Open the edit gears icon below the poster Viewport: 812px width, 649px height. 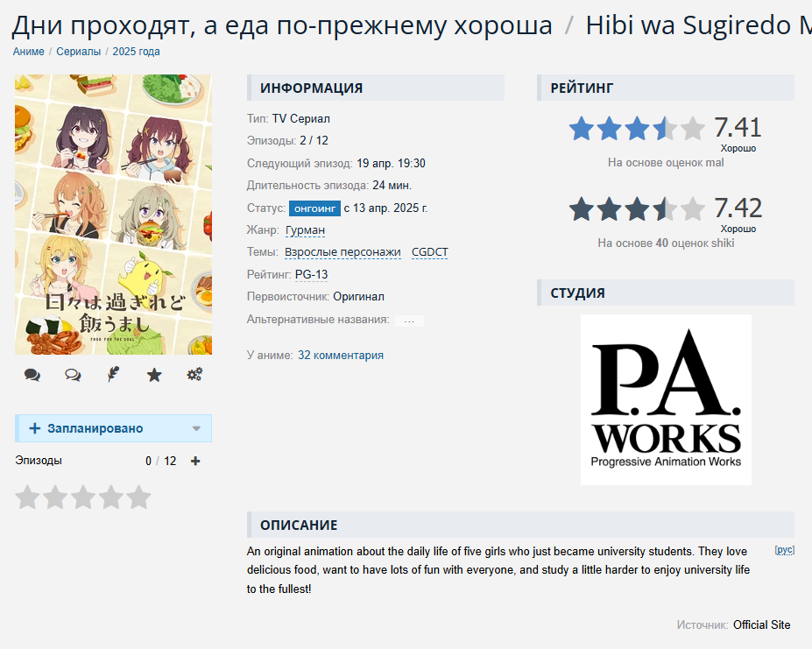coord(194,375)
